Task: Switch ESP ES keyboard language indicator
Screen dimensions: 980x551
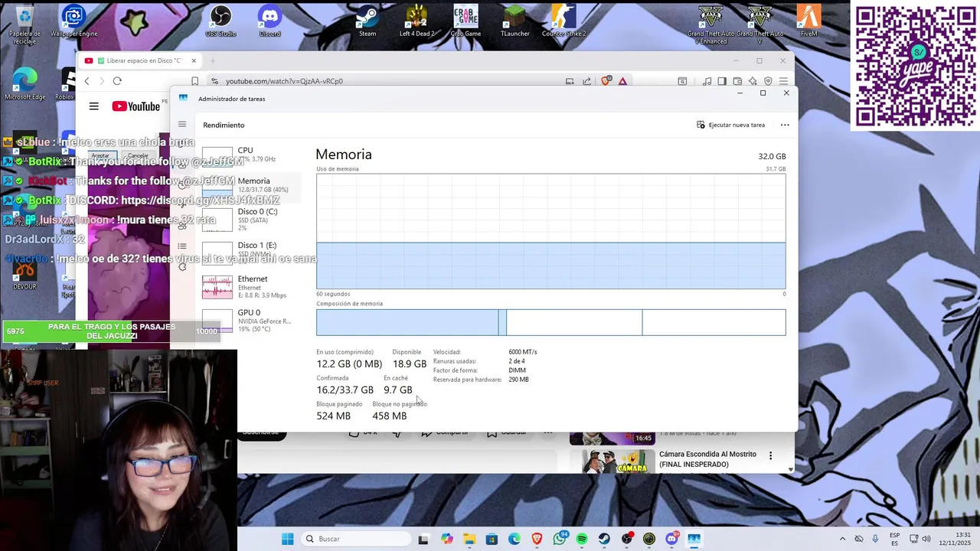Action: (x=895, y=539)
